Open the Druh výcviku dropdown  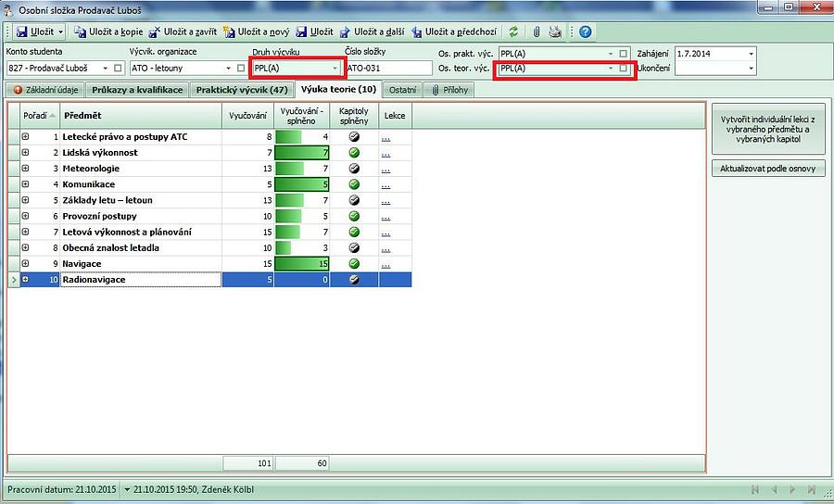[335, 69]
